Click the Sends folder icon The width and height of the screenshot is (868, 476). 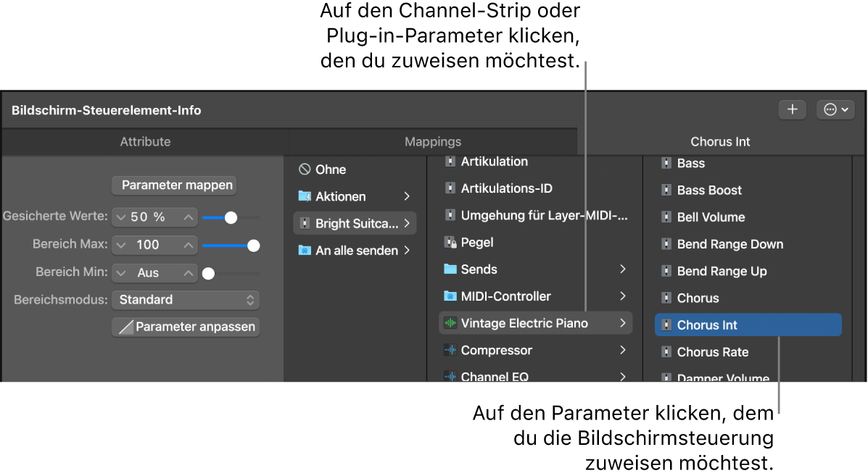point(450,269)
